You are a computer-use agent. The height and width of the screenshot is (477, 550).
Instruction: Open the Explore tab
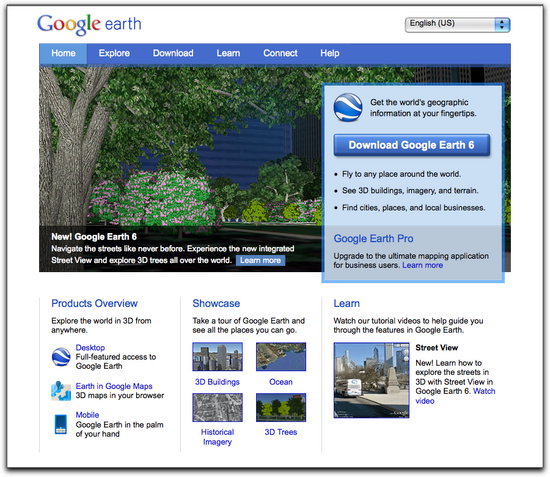114,53
